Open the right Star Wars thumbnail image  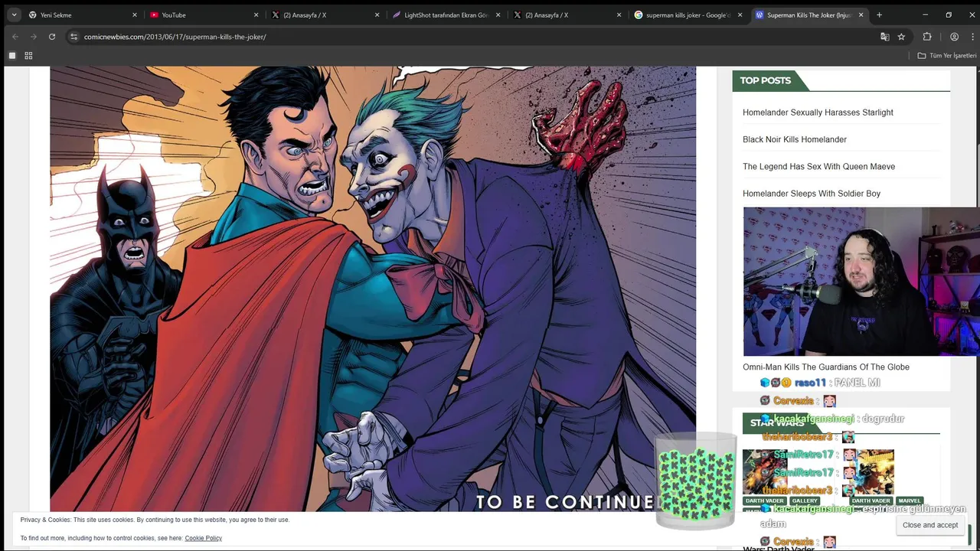click(872, 472)
